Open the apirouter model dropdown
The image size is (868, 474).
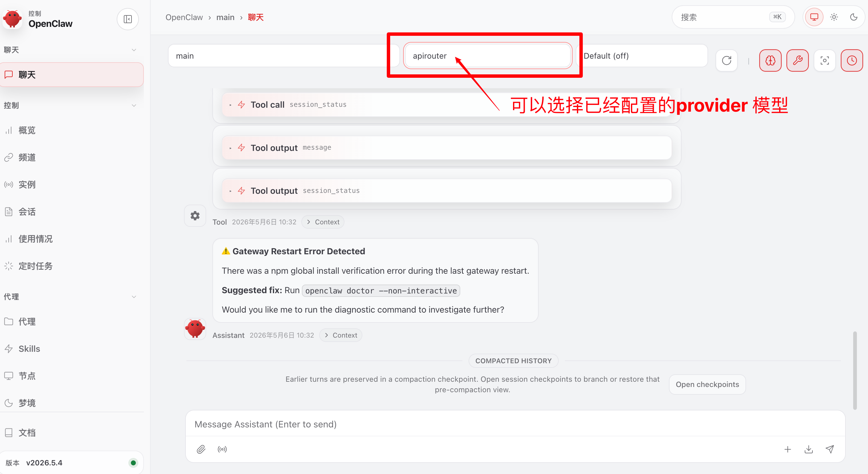point(488,56)
